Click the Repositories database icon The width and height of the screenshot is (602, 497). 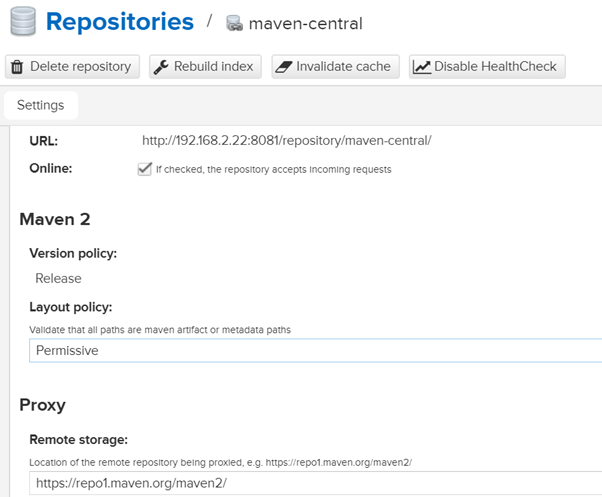tap(23, 21)
